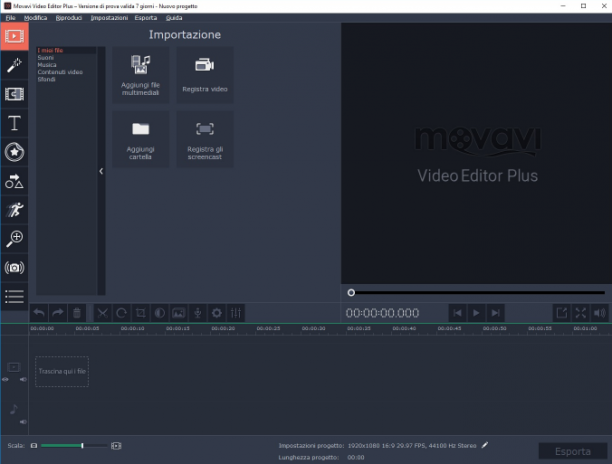Screen dimensions: 612x464
Task: Click the Redo arrow in the toolbar
Action: tap(58, 313)
